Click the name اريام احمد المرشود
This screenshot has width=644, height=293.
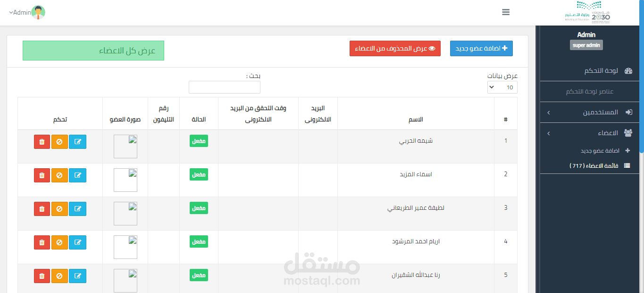click(x=416, y=241)
